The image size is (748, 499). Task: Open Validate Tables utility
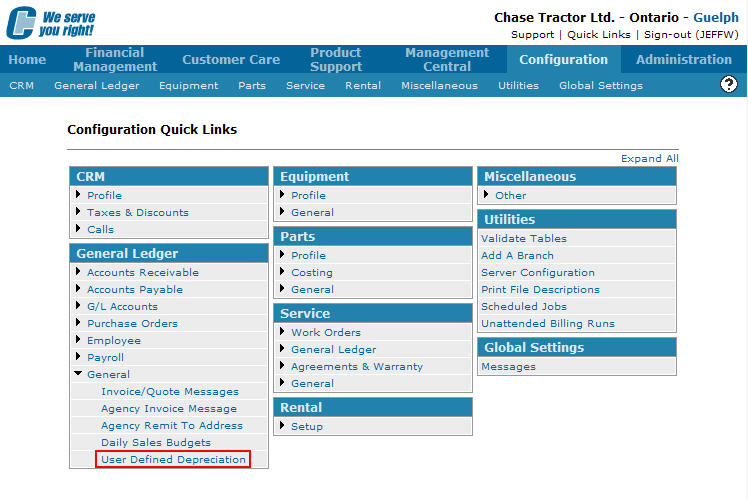click(524, 238)
